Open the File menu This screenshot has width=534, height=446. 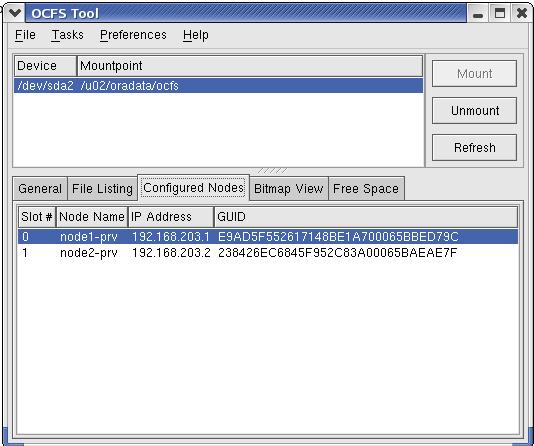[x=25, y=35]
